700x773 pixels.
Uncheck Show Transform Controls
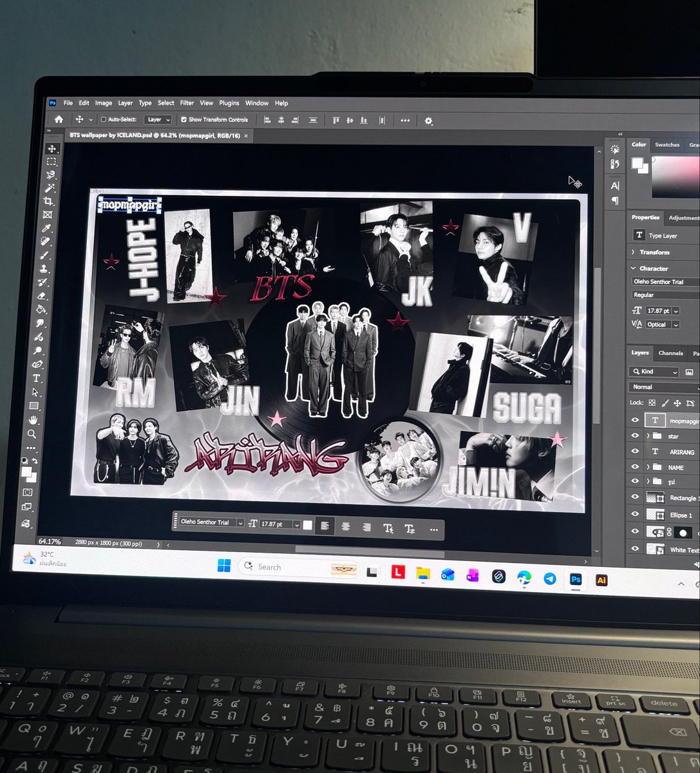pyautogui.click(x=184, y=119)
